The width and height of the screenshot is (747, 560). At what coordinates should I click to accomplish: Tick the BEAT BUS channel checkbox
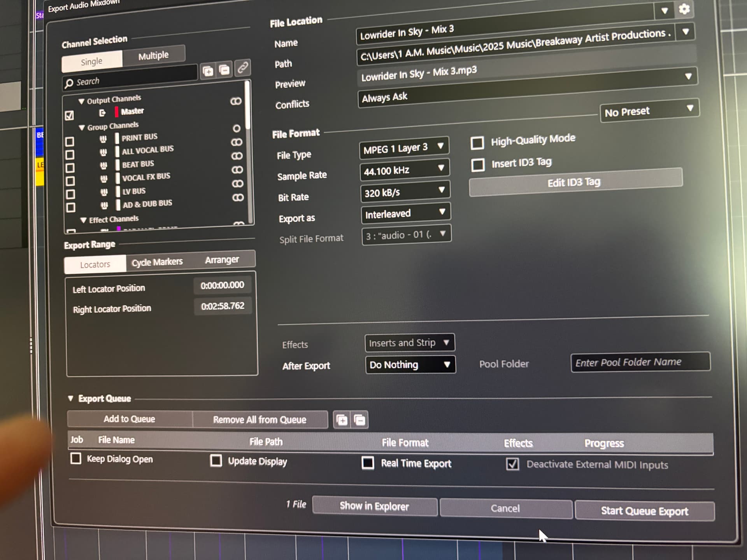(70, 168)
